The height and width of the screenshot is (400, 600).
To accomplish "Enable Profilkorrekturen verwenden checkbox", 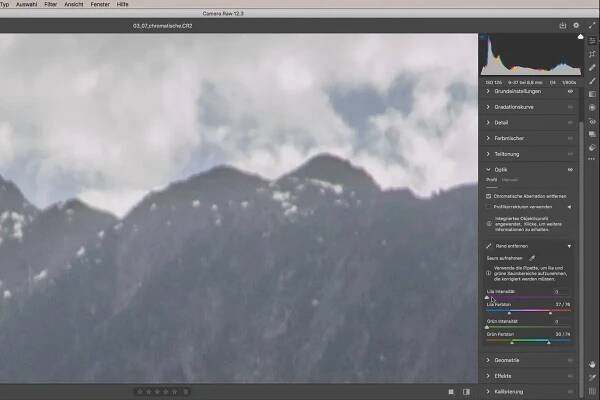I will pyautogui.click(x=489, y=206).
